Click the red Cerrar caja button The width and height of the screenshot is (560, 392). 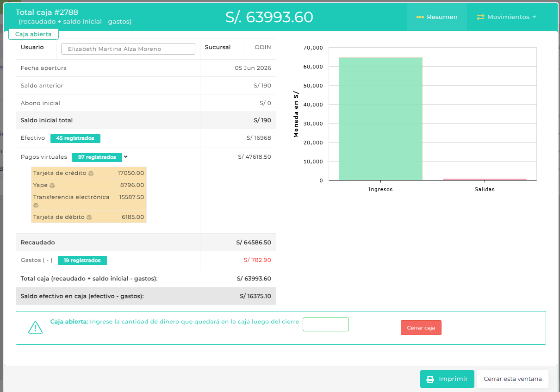pyautogui.click(x=421, y=328)
